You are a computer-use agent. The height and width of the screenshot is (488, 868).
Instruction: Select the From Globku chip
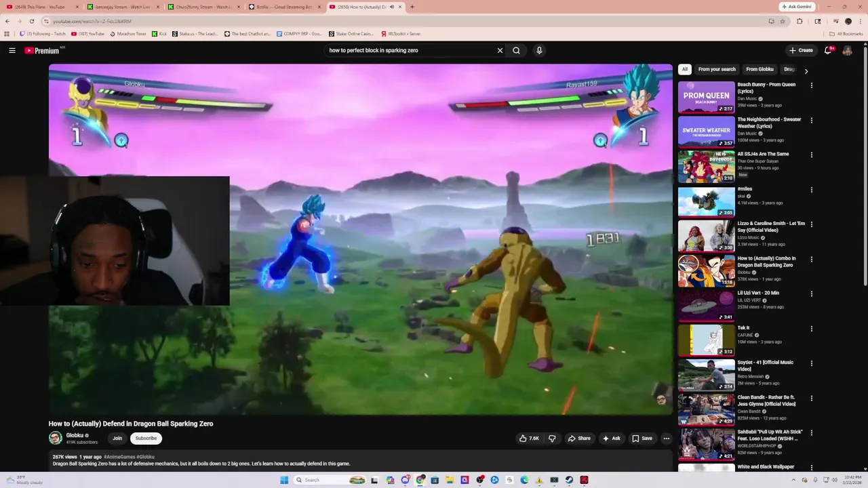[759, 69]
